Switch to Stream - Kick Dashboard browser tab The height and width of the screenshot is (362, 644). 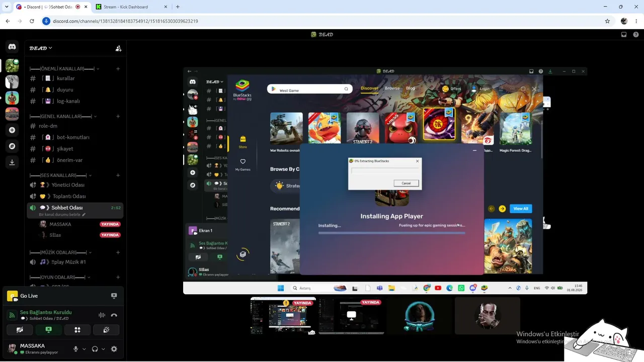[131, 7]
